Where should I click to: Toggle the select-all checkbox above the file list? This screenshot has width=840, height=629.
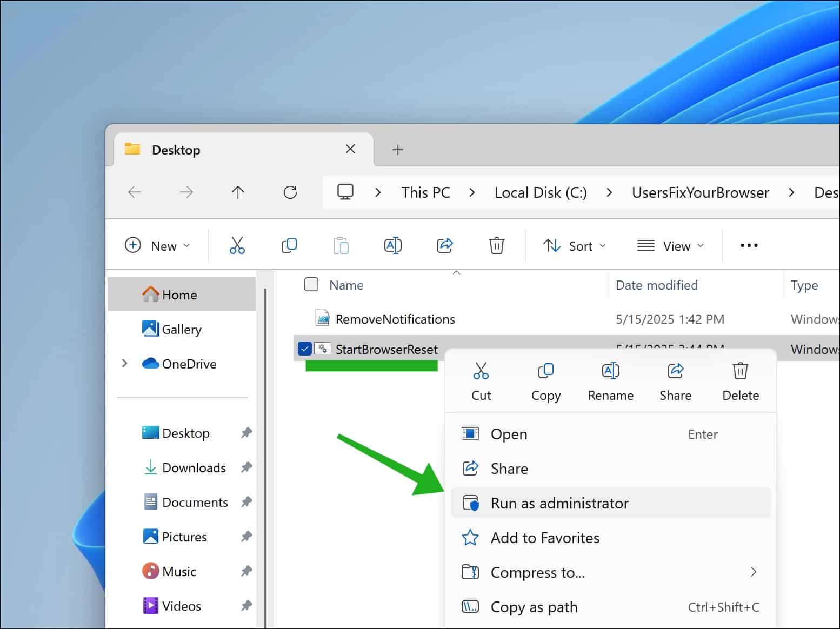[311, 284]
